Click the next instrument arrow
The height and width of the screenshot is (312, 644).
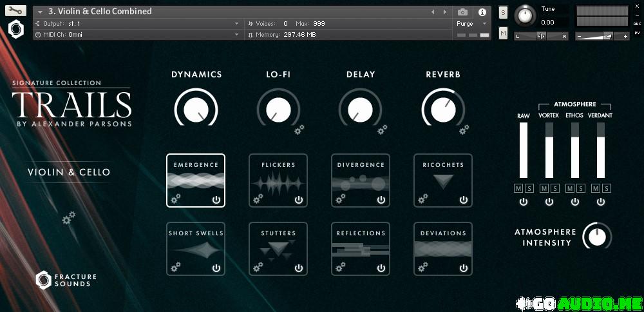point(445,12)
